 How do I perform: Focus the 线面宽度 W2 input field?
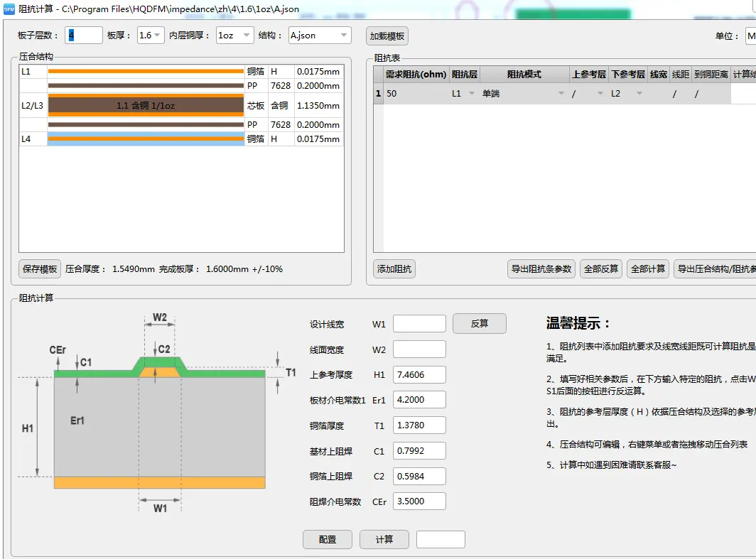coord(419,349)
